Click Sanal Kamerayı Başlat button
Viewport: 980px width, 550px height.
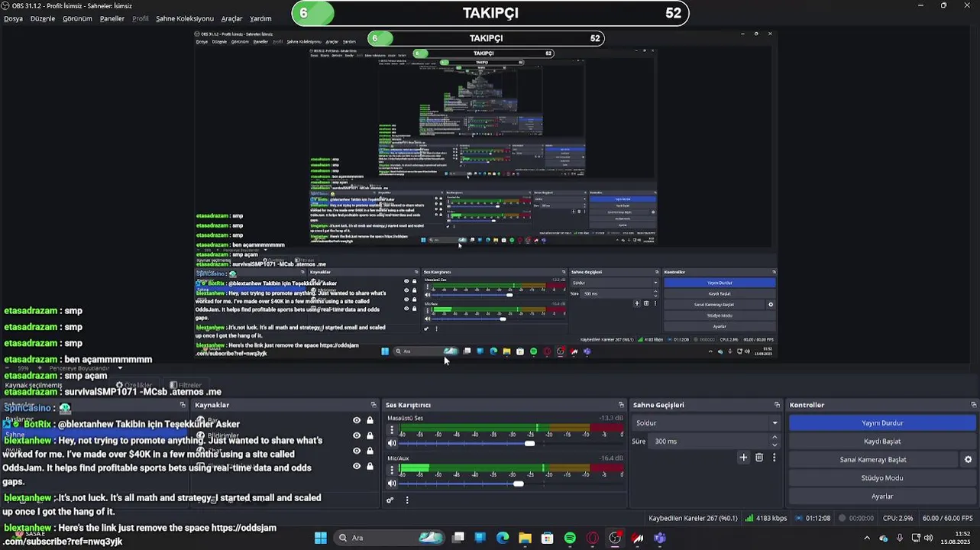pos(873,460)
